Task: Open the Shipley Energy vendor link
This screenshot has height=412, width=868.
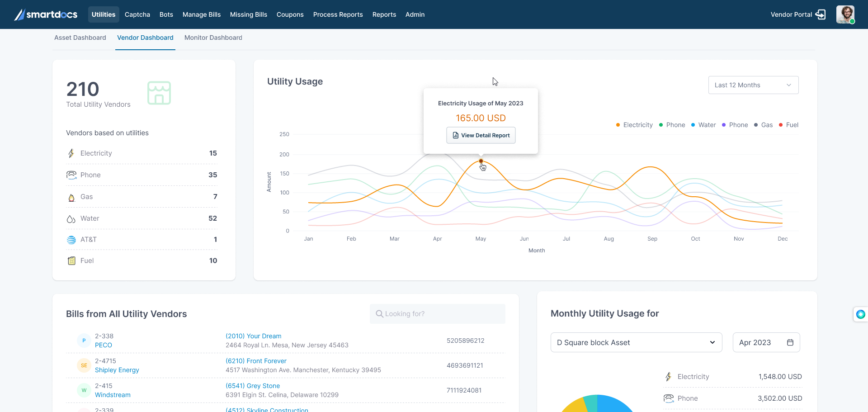Action: point(117,370)
